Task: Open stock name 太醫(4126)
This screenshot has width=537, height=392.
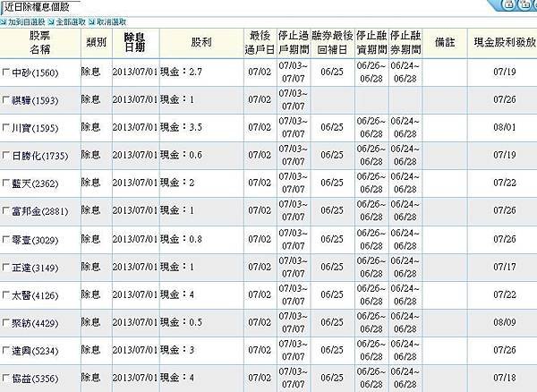Action: (x=35, y=295)
